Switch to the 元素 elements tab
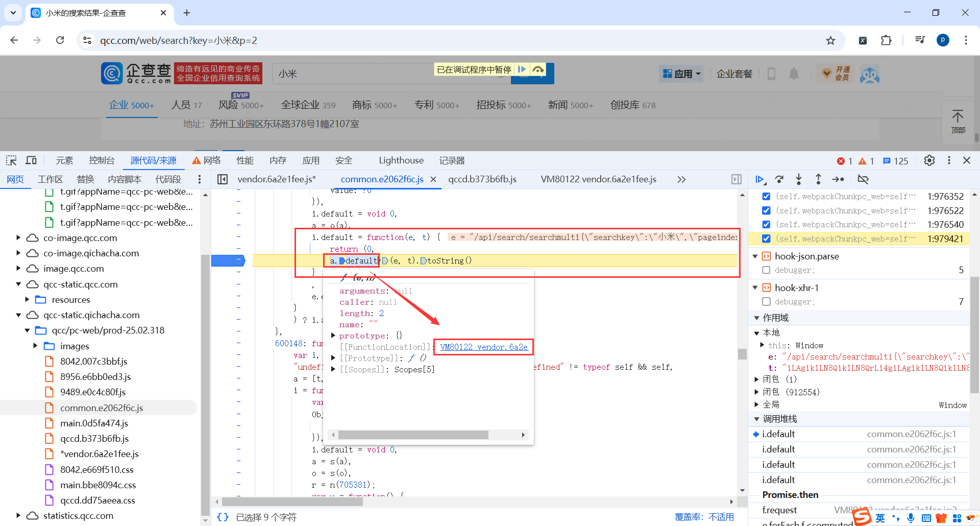 pos(64,161)
